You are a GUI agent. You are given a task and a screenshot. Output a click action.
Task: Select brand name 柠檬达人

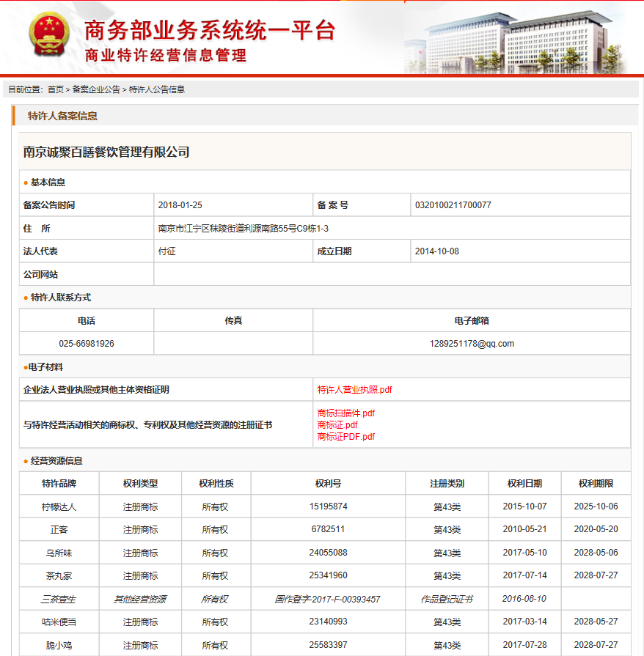pos(59,507)
